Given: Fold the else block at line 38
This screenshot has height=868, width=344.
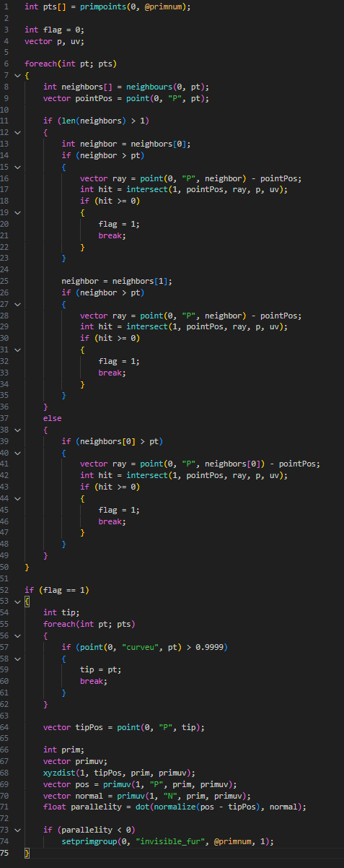Looking at the screenshot, I should pos(16,430).
